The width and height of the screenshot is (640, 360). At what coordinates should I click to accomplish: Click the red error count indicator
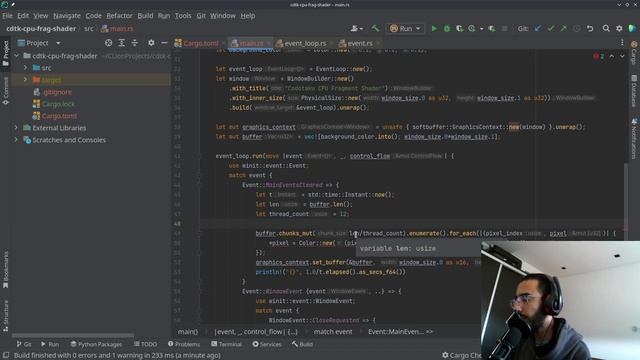(x=598, y=56)
